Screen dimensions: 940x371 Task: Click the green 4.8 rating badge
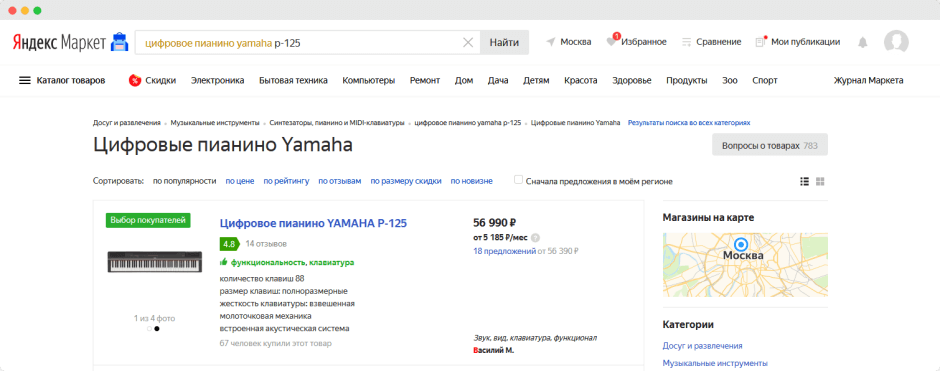(230, 244)
